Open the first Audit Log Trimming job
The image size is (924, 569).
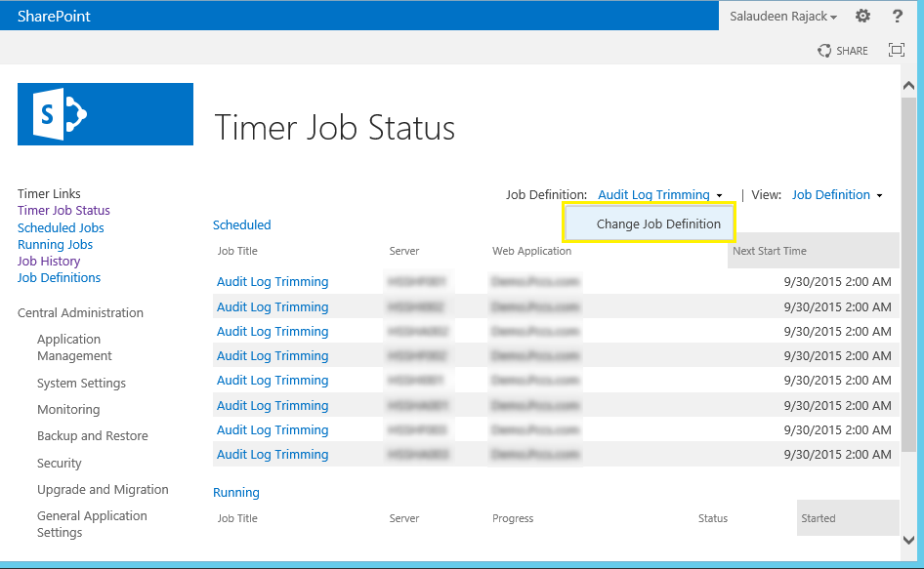[x=272, y=282]
